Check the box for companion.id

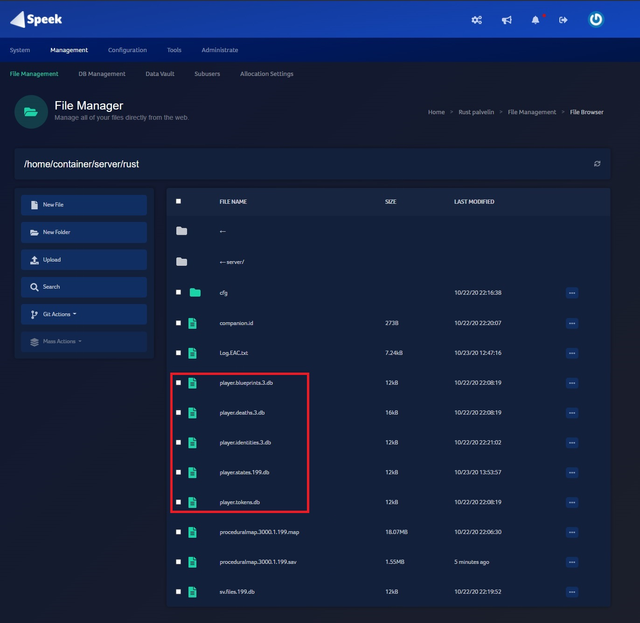[178, 323]
